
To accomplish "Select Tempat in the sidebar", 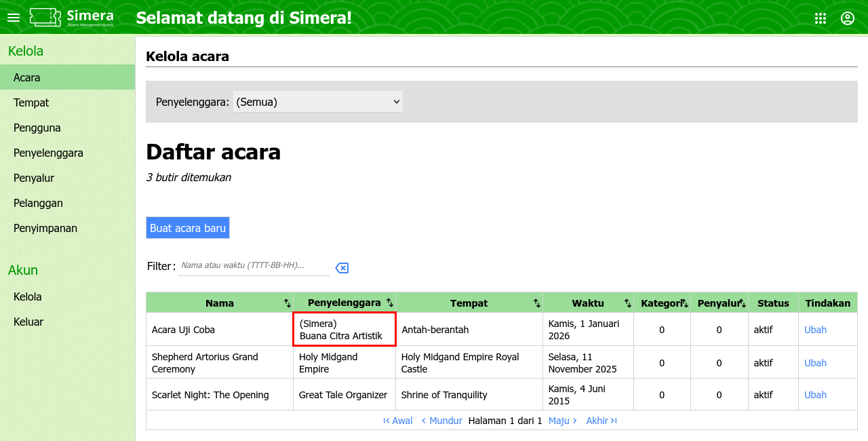I will 31,102.
